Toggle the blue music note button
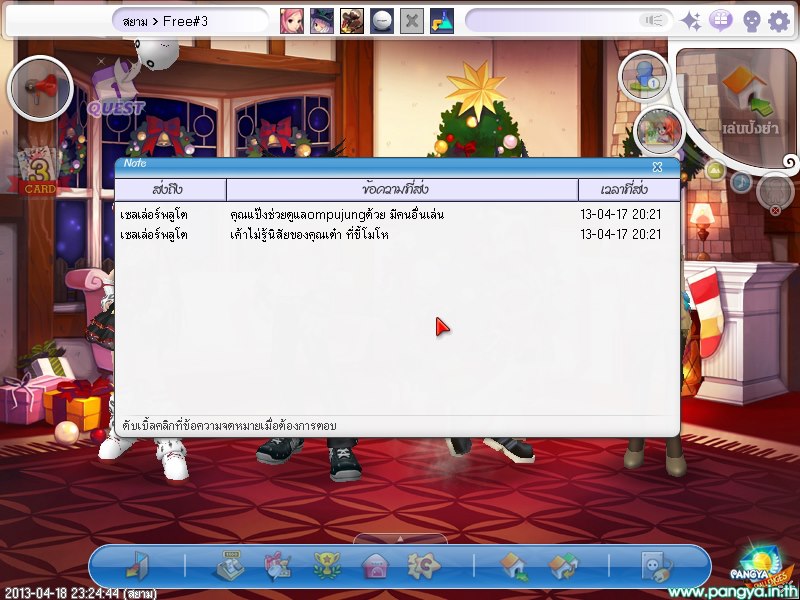The height and width of the screenshot is (600, 800). [x=741, y=182]
